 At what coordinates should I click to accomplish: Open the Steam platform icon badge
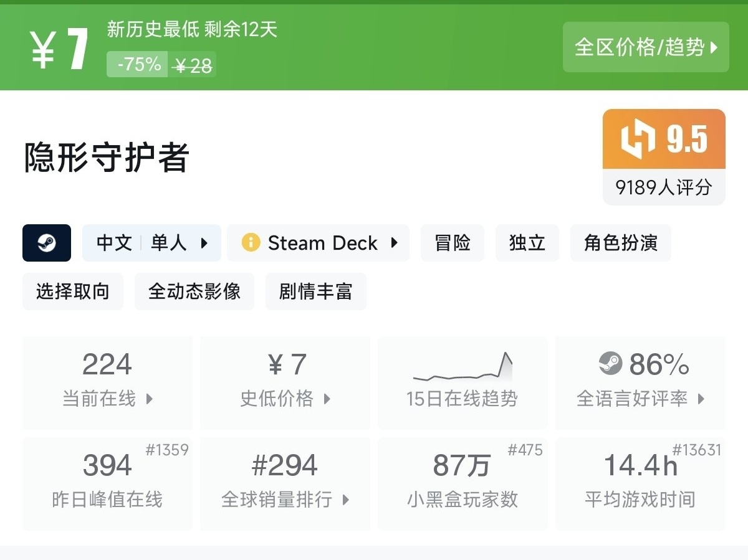pos(47,243)
